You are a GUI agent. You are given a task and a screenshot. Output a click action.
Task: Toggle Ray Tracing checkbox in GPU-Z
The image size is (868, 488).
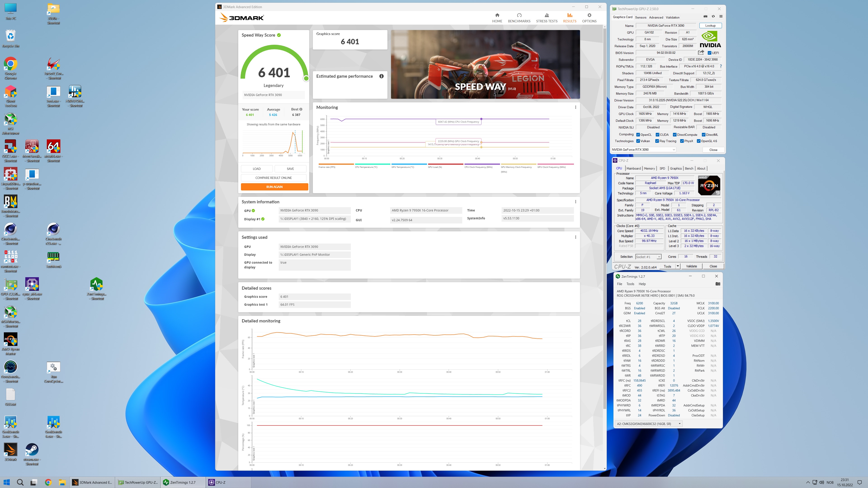(x=657, y=141)
